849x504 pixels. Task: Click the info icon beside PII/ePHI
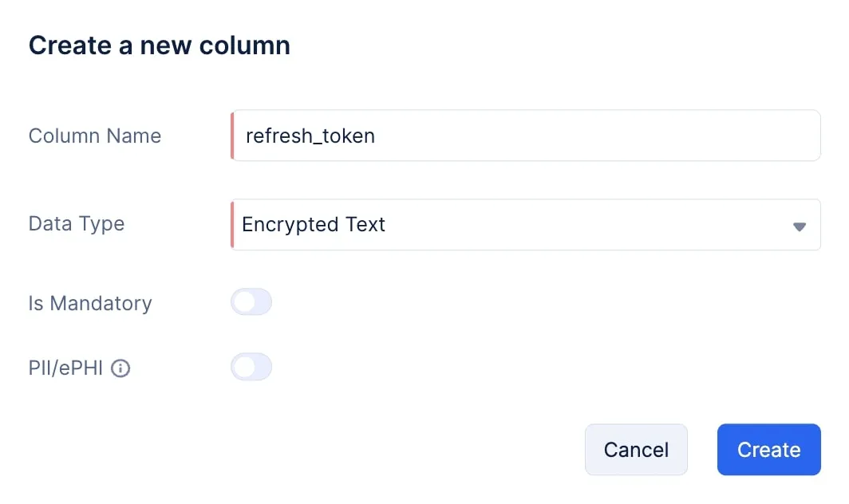pos(120,368)
